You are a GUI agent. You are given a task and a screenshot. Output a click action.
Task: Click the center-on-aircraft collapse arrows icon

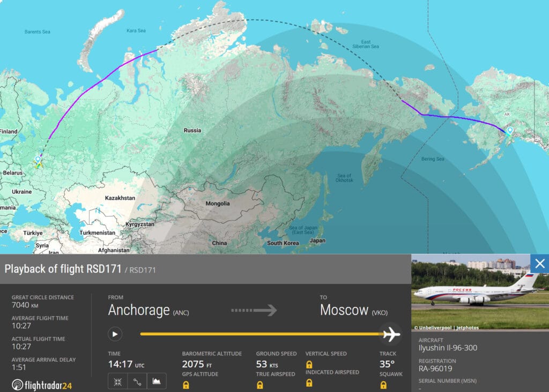pos(117,381)
